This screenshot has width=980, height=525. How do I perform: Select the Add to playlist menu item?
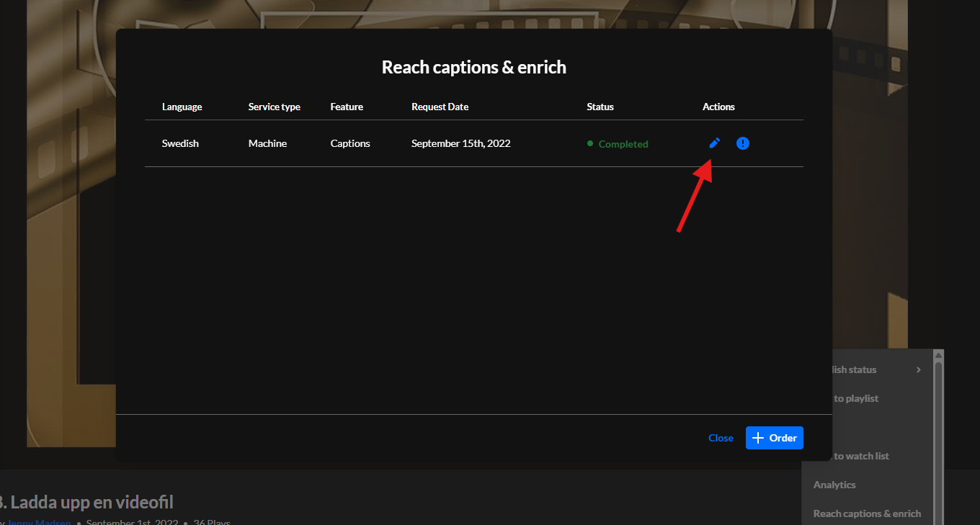tap(856, 398)
